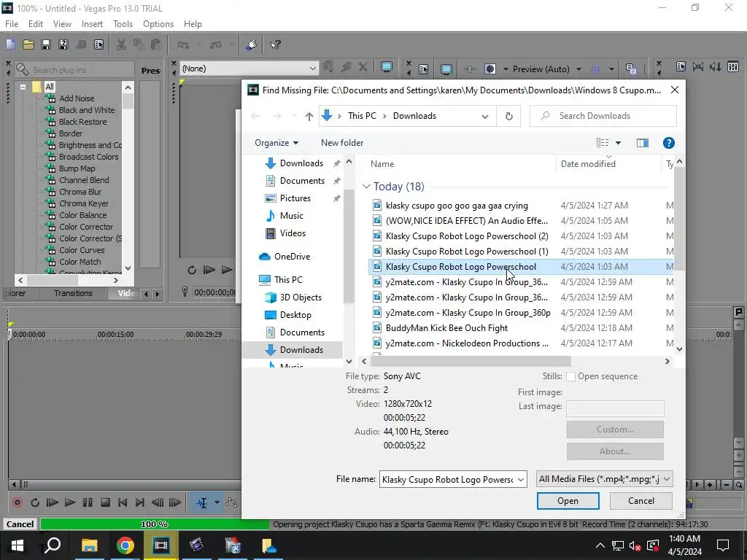Click Video Preview external monitor icon
Viewport: 747px width, 560px height.
tap(446, 69)
